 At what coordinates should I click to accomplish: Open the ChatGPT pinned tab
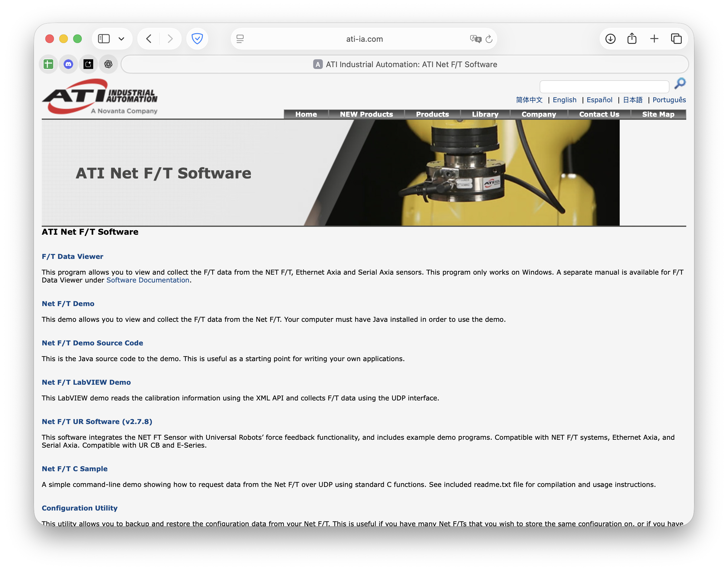point(108,64)
